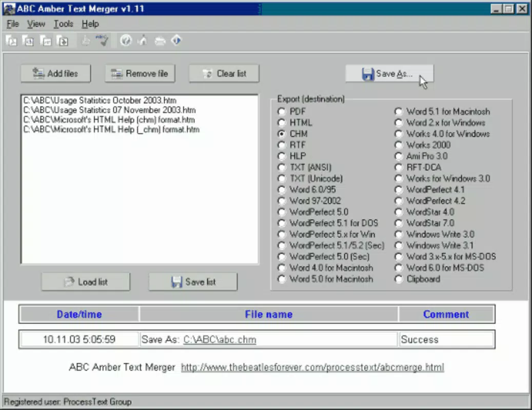
Task: Click the Save list button
Action: pyautogui.click(x=193, y=282)
